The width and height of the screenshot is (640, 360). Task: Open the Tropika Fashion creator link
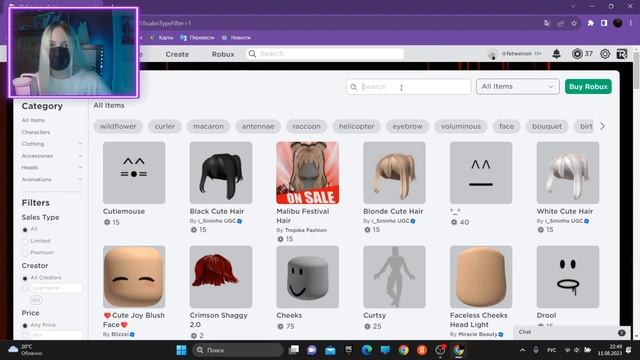(x=306, y=230)
